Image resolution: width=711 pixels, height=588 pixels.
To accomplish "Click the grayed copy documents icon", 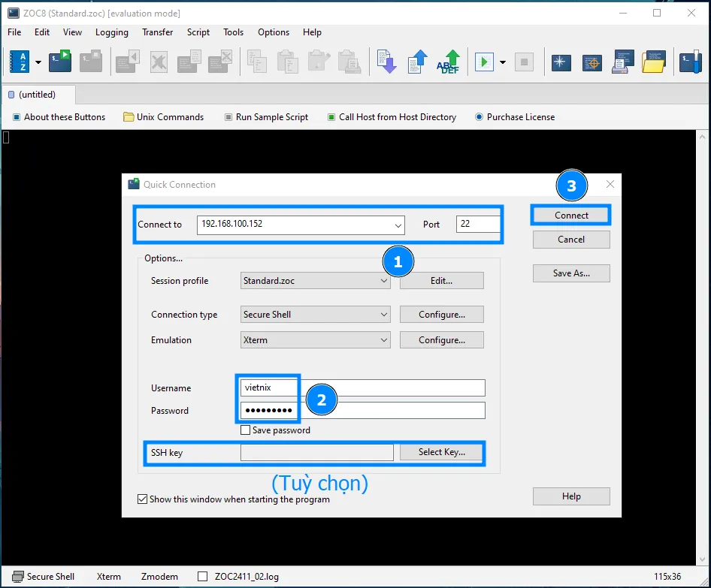I will point(257,62).
